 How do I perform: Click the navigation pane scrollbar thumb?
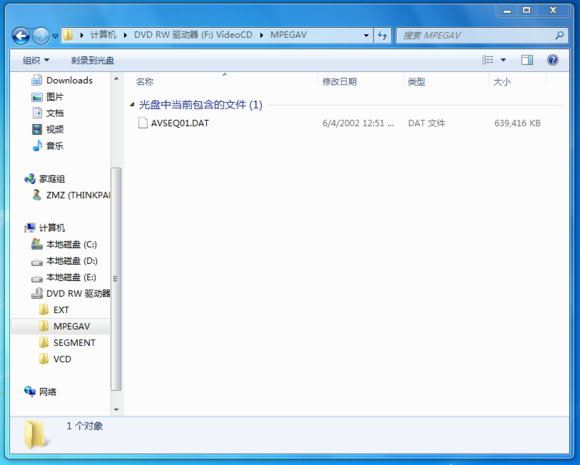point(116,279)
